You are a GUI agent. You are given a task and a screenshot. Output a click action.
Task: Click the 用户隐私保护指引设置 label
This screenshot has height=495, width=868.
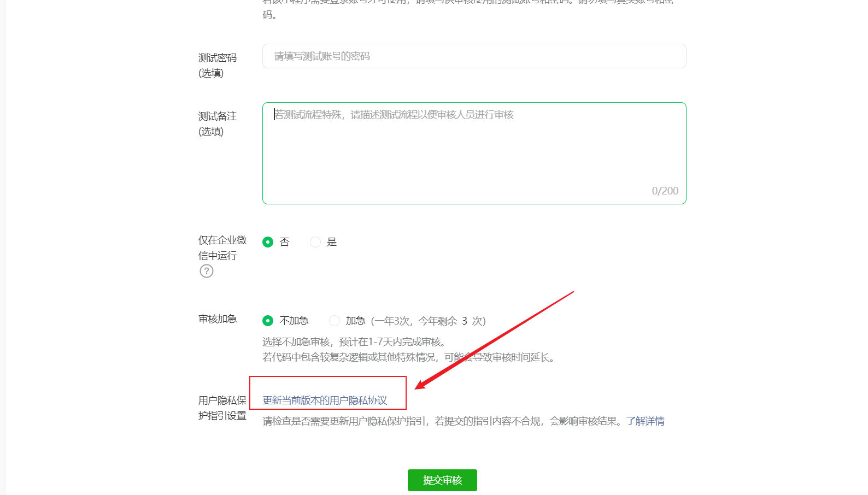(x=222, y=408)
